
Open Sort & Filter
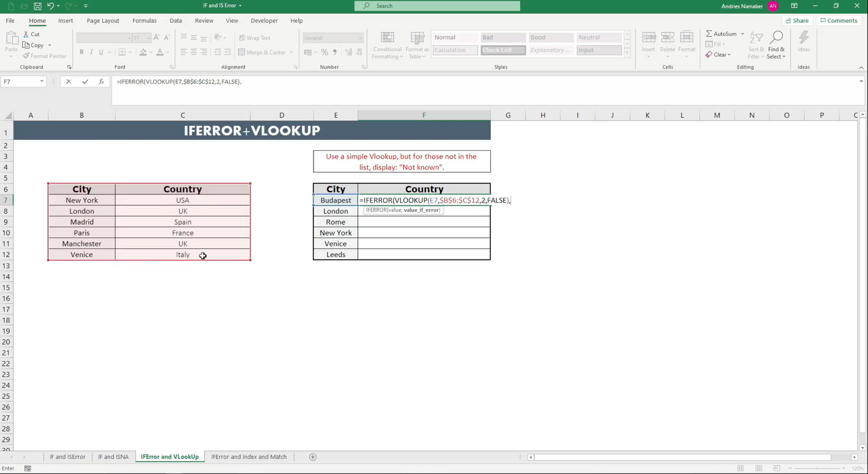pos(755,46)
